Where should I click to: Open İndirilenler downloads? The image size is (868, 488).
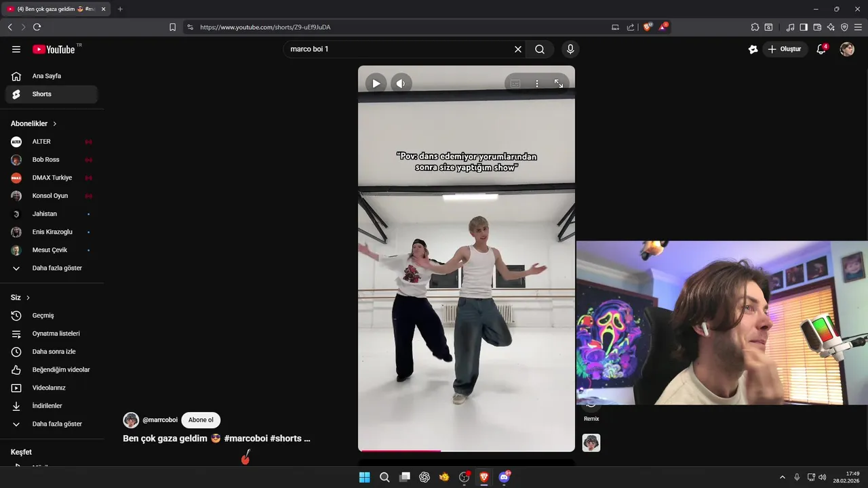pos(52,406)
